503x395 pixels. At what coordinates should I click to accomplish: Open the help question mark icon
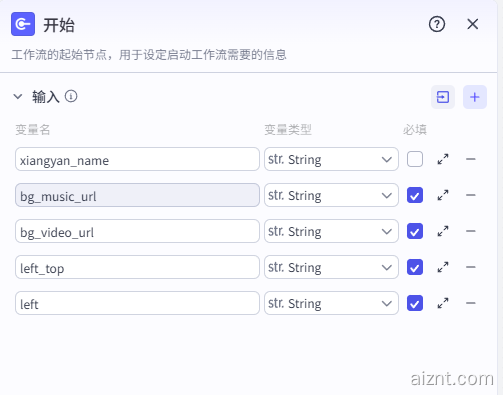point(437,24)
